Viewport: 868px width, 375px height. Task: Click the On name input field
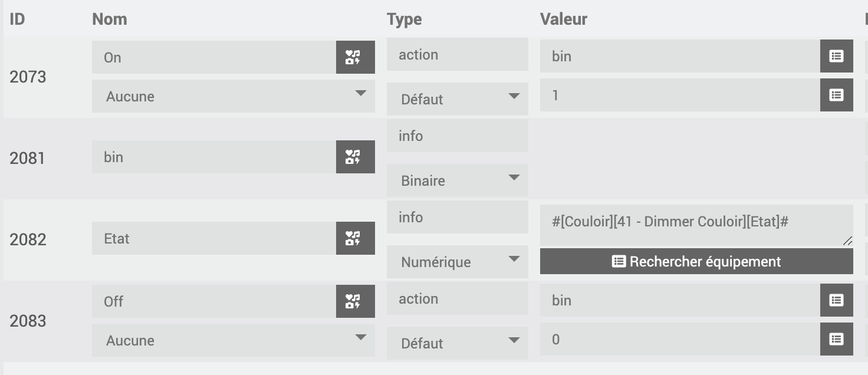(214, 57)
